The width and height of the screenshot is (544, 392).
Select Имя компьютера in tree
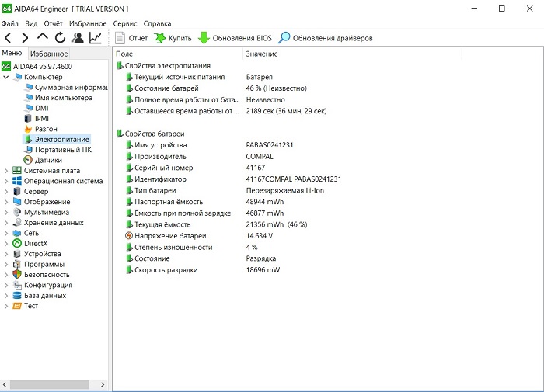coord(58,98)
